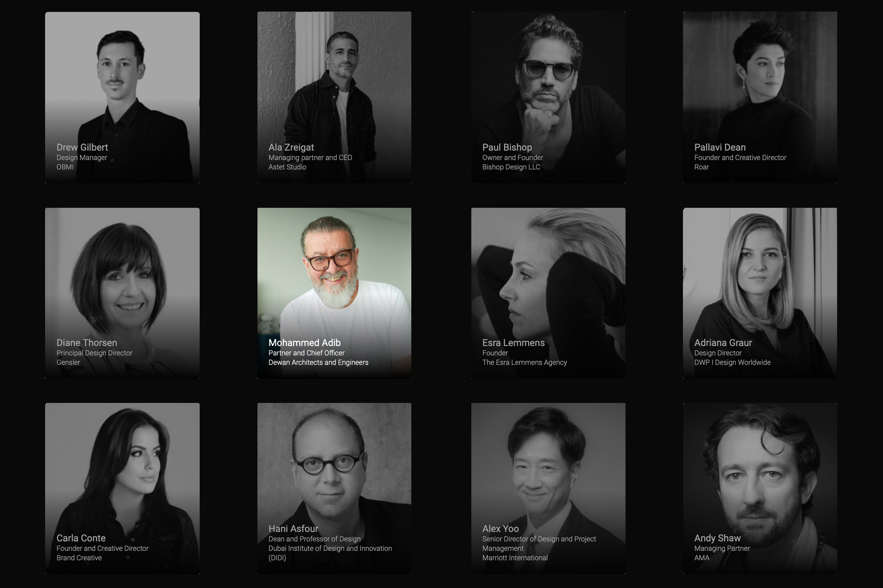This screenshot has width=883, height=588.
Task: Open Drew Gilbert's profile card
Action: pos(122,98)
